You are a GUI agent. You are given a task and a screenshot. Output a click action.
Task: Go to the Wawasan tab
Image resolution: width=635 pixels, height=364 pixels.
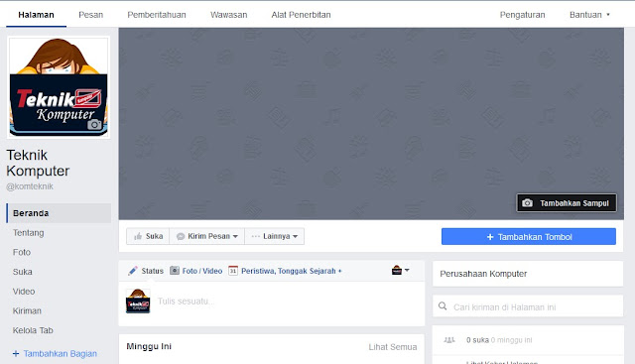(x=229, y=15)
